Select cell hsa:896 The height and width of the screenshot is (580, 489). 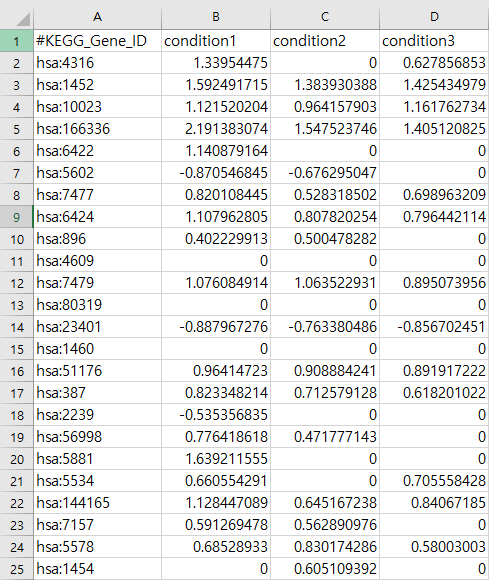(97, 239)
